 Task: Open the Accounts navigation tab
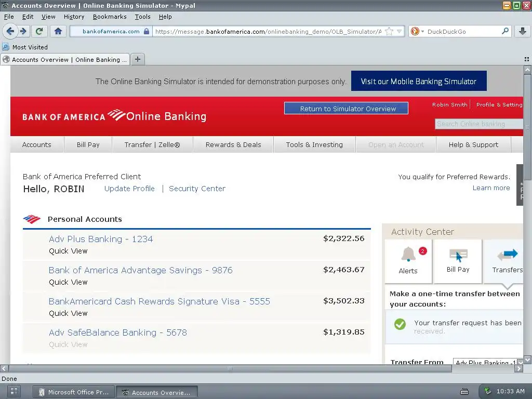[x=37, y=144]
